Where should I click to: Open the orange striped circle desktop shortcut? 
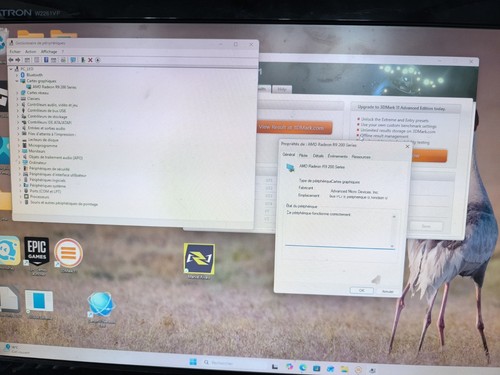(x=68, y=252)
